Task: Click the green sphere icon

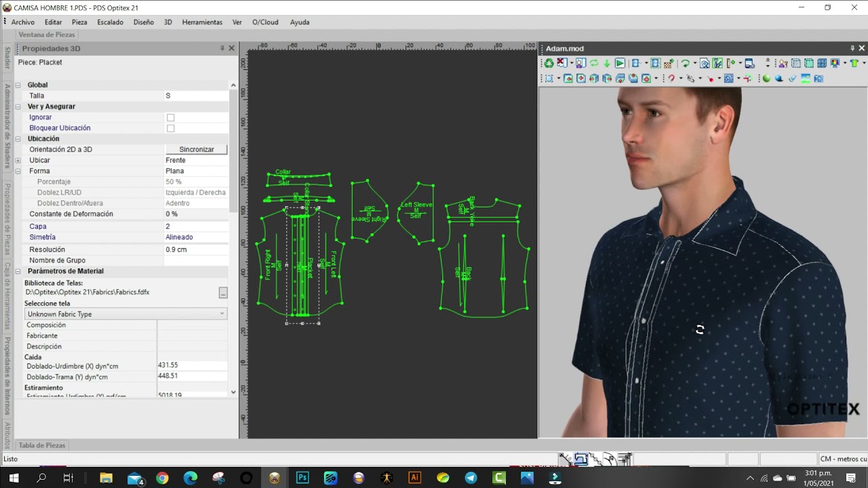Action: point(766,79)
